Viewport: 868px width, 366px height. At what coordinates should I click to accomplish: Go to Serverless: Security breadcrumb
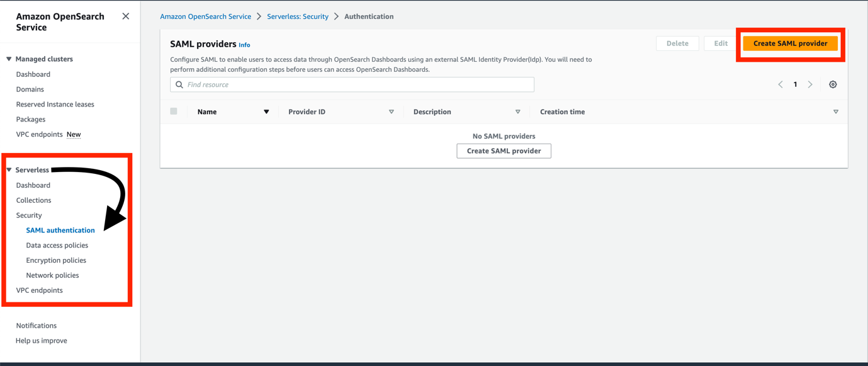click(x=298, y=17)
